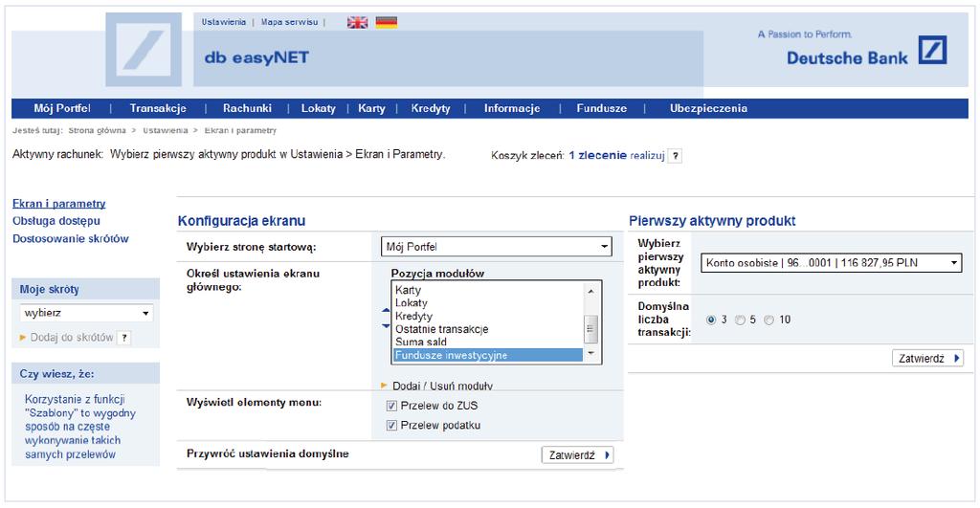Select Lokaty in module list
This screenshot has width=980, height=508.
488,303
